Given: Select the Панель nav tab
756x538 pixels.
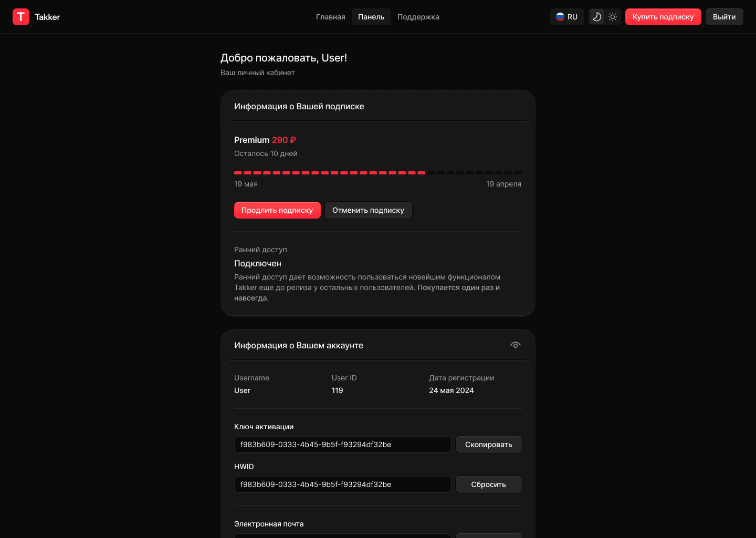Looking at the screenshot, I should [x=371, y=17].
